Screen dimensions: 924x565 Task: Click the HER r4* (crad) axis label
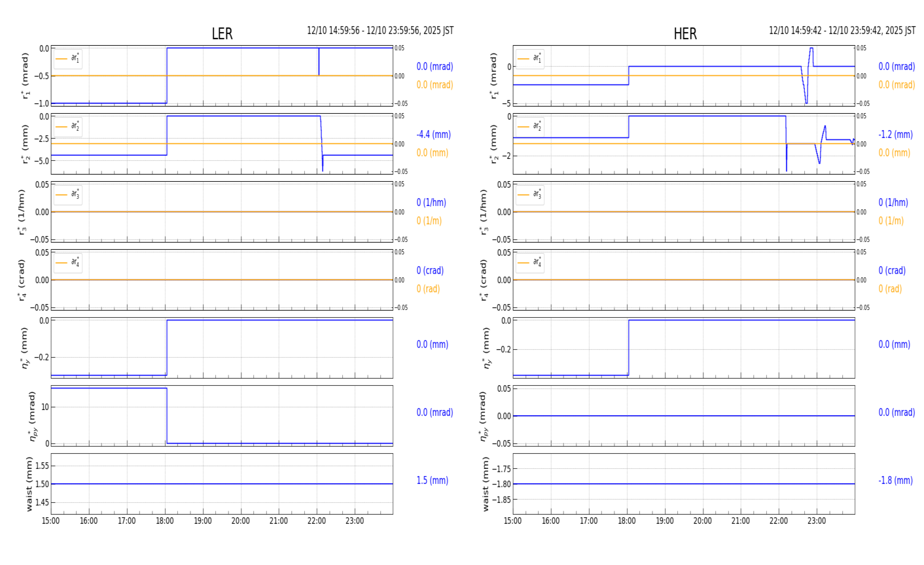pos(484,280)
